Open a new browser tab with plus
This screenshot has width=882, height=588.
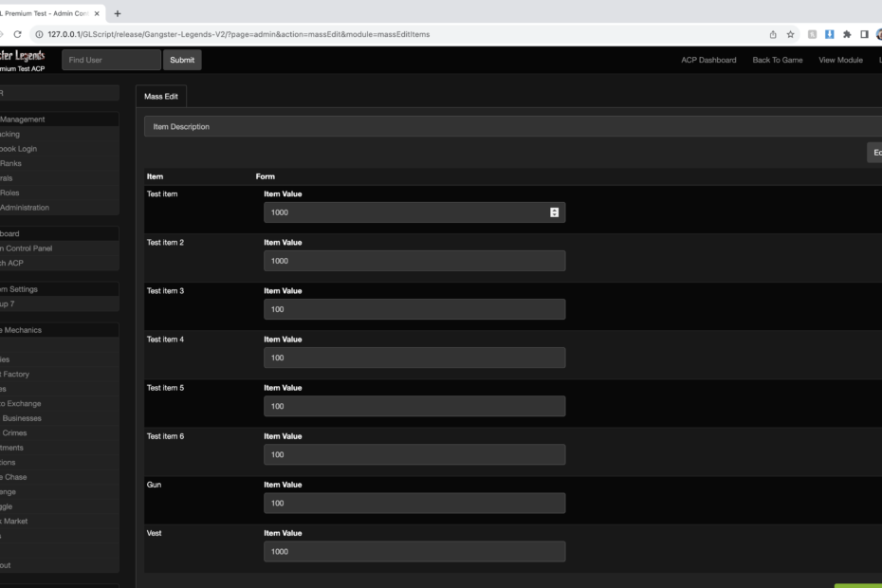[118, 13]
